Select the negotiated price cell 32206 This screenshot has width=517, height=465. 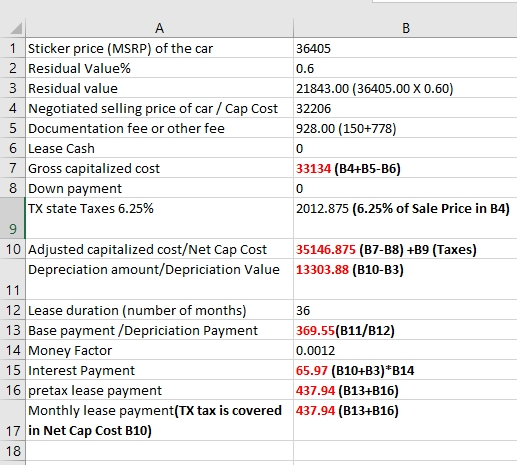(405, 108)
